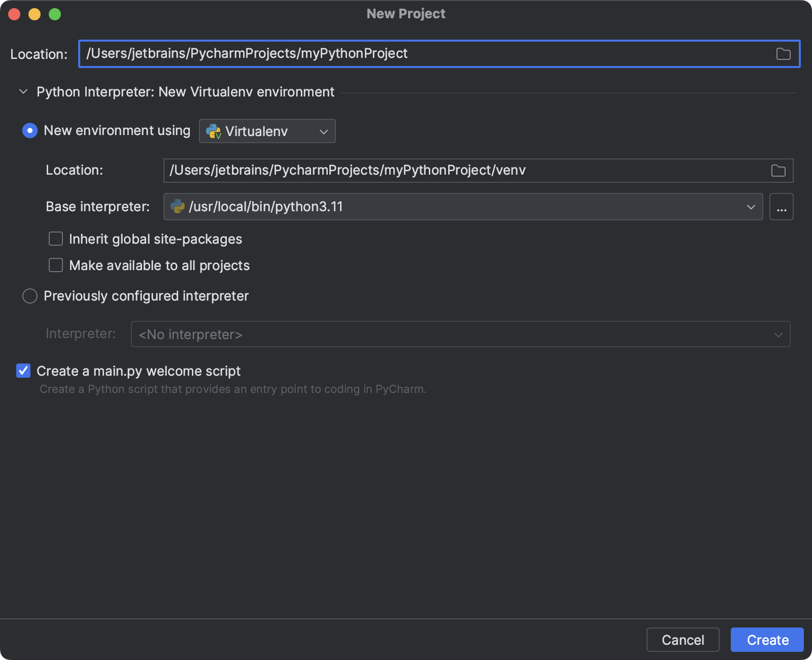Click the Create button
The height and width of the screenshot is (660, 812).
pos(767,640)
